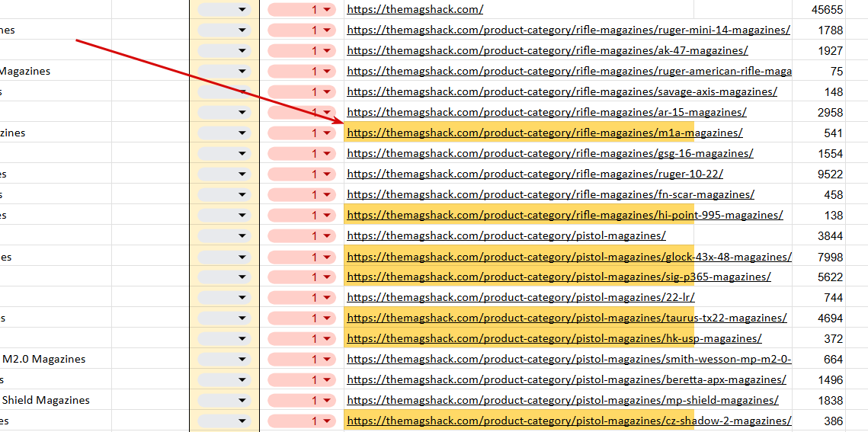Viewport: 868px width, 432px height.
Task: Expand red 1 chip in glock-43x-48-magazines row
Action: [x=302, y=256]
